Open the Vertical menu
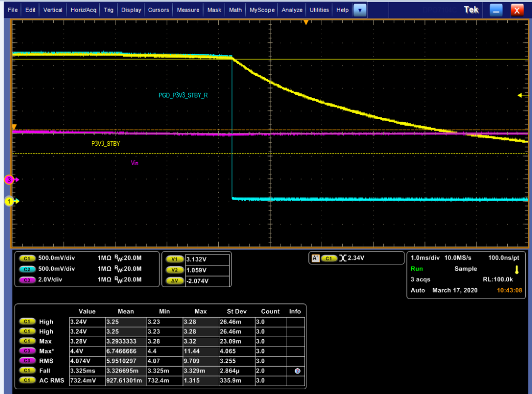Screen dimensions: 532x394 (x=53, y=10)
